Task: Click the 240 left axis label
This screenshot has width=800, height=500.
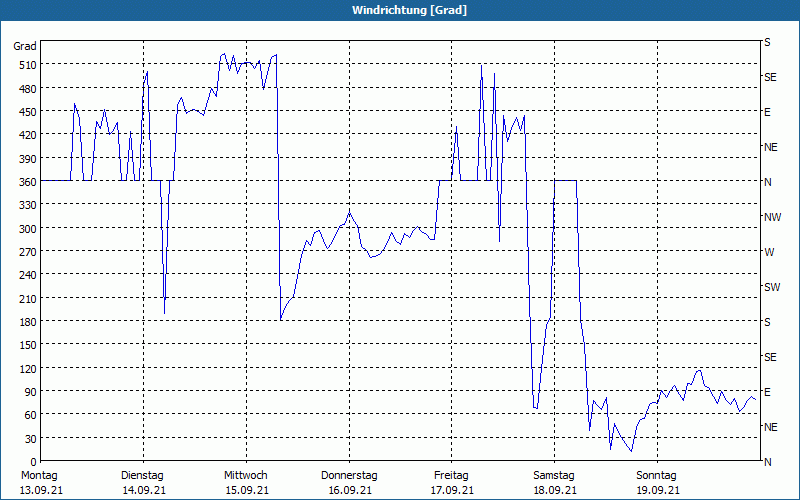Action: click(28, 275)
